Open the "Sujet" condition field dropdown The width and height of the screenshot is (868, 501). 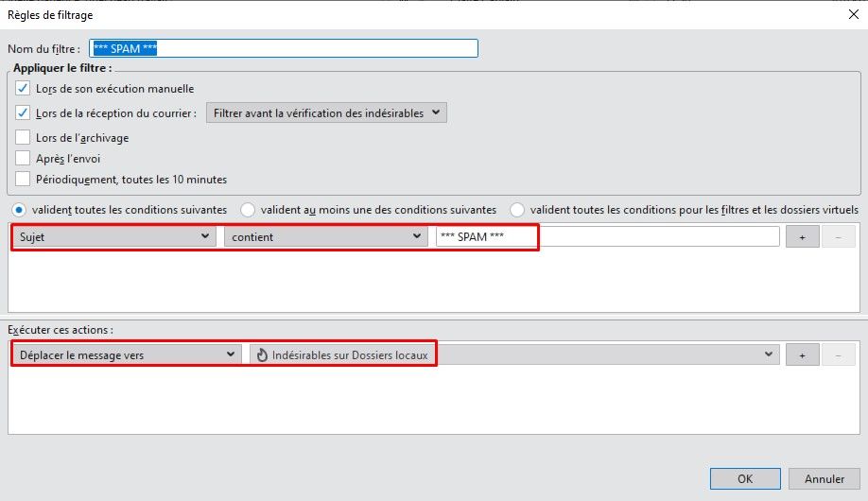[113, 237]
